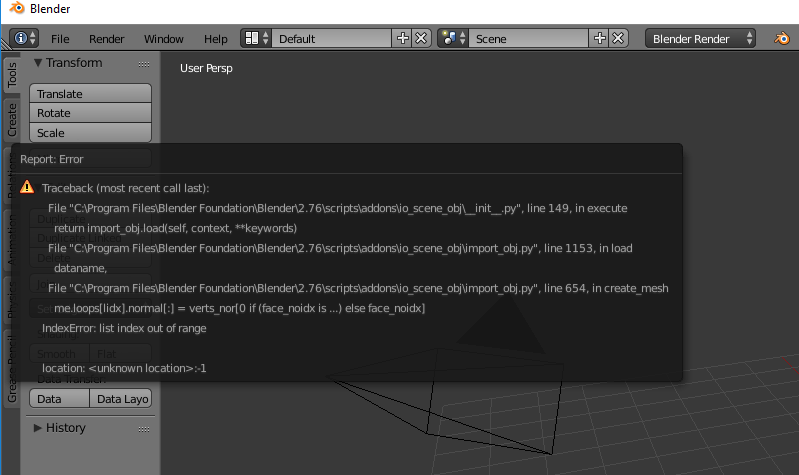Add a new scene with plus icon
799x475 pixels.
599,38
